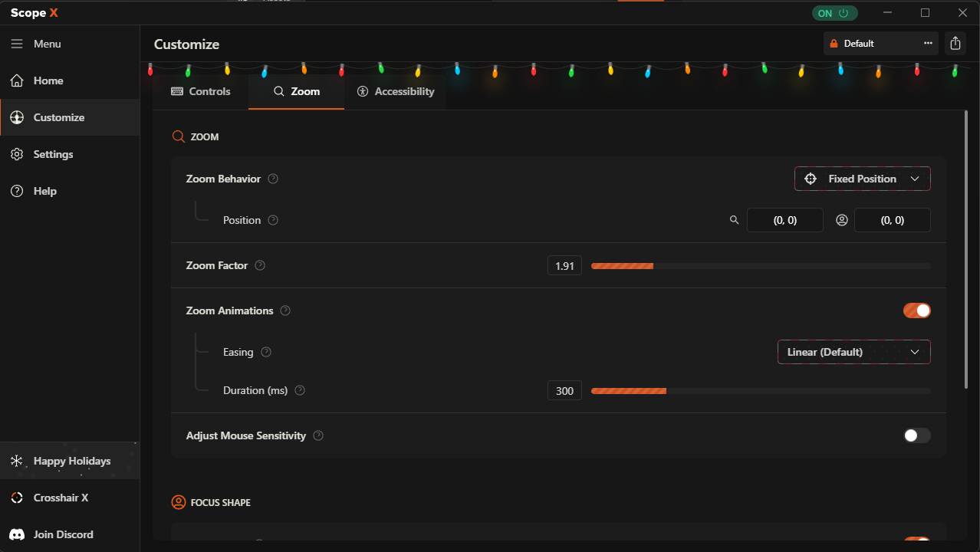Switch to the Accessibility tab
Screen dimensions: 980x552
tap(396, 91)
